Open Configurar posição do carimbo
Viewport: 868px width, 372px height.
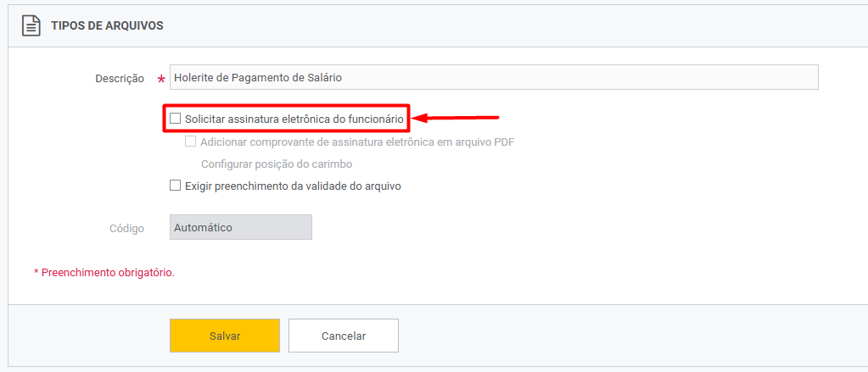(277, 164)
